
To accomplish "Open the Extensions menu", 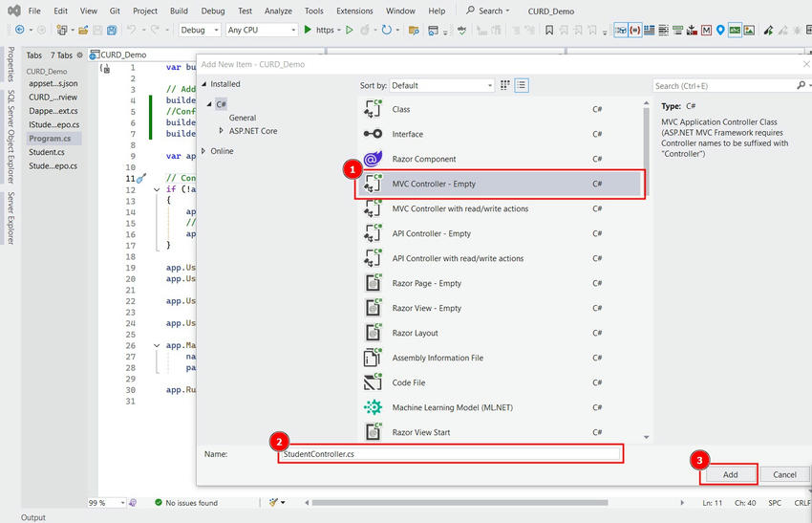I will click(354, 11).
